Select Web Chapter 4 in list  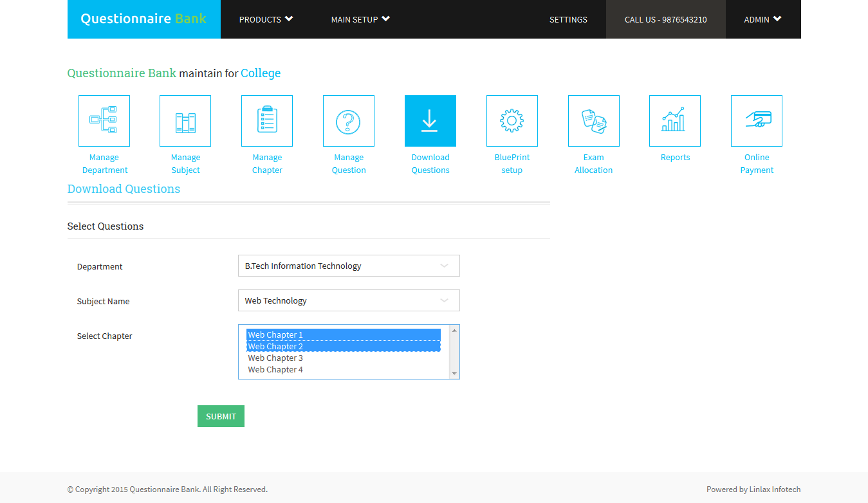coord(344,369)
